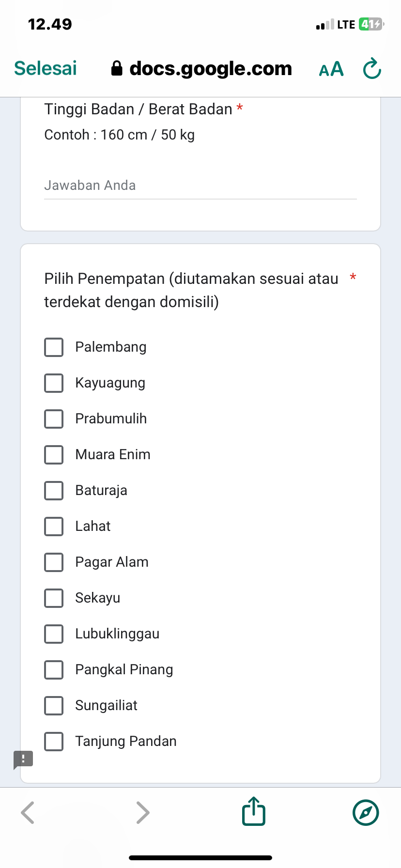Tick the Kayuagung option
401x868 pixels.
click(x=54, y=383)
